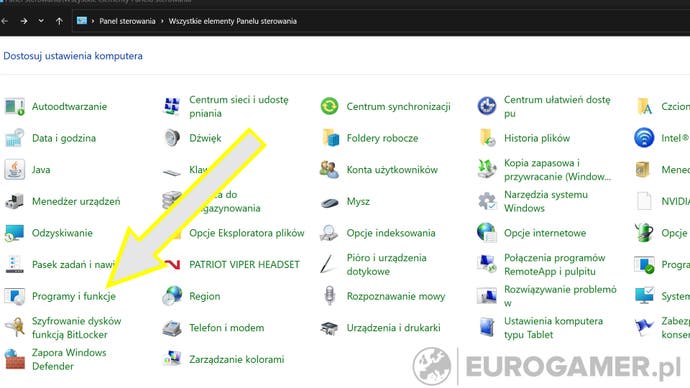Click the Data i godzina icon
The height and width of the screenshot is (388, 690).
(15, 138)
